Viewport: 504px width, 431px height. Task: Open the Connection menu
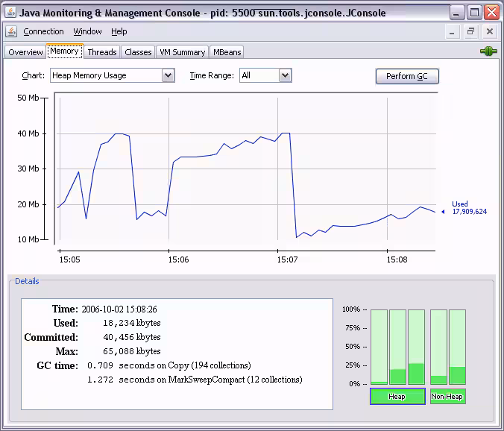click(43, 31)
